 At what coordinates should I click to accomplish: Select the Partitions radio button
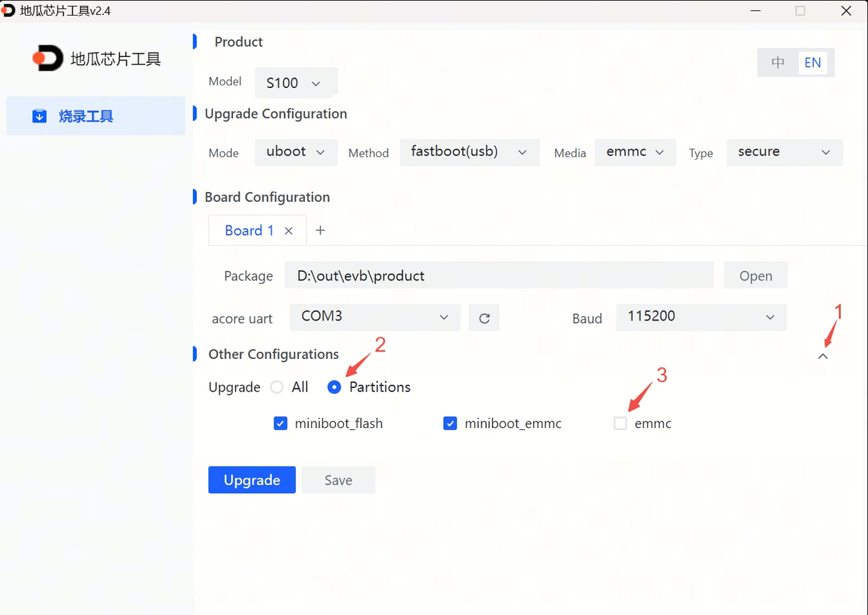click(x=334, y=387)
